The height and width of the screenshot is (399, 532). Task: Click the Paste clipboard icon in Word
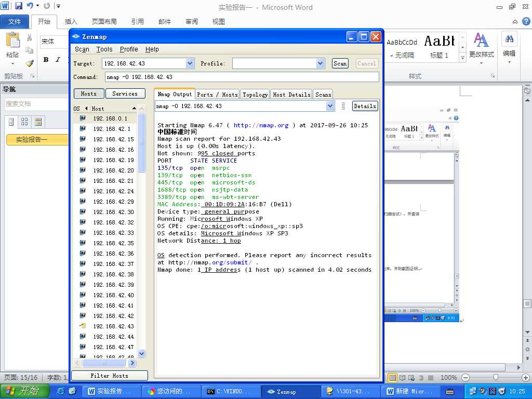(x=13, y=40)
